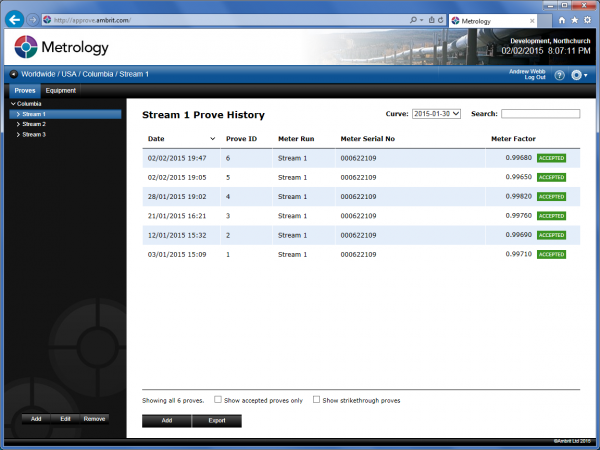
Task: Open browser tools gear icon
Action: tap(587, 20)
